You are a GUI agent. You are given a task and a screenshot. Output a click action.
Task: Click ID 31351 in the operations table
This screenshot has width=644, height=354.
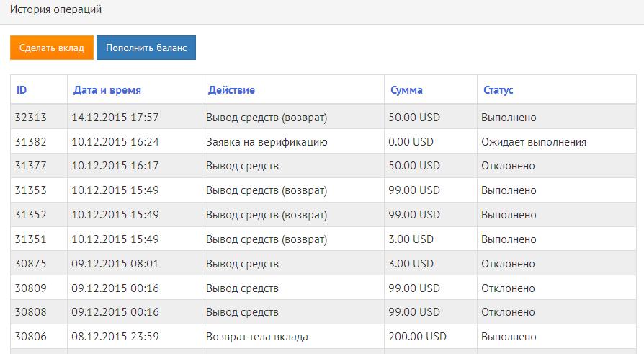pyautogui.click(x=30, y=239)
